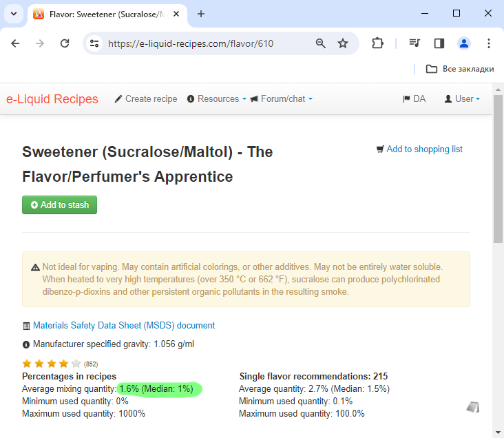View site information icon in address bar

click(94, 43)
